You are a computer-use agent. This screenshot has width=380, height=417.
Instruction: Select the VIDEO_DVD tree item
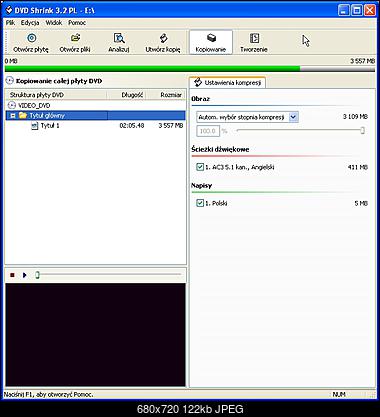click(34, 105)
